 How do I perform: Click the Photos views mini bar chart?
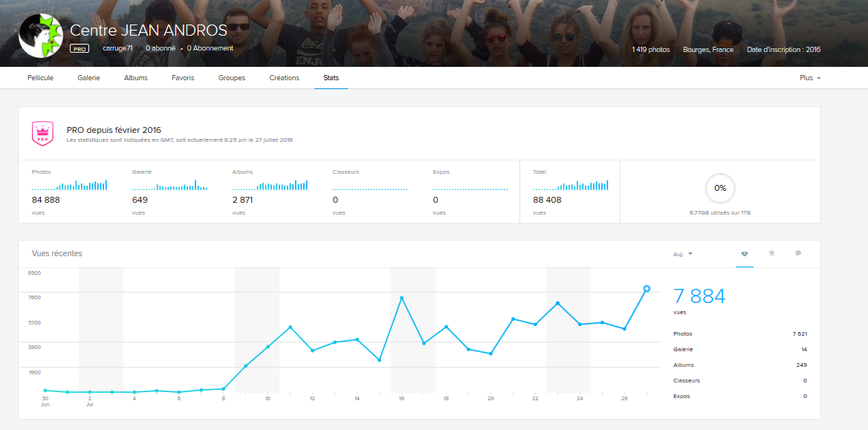point(70,185)
